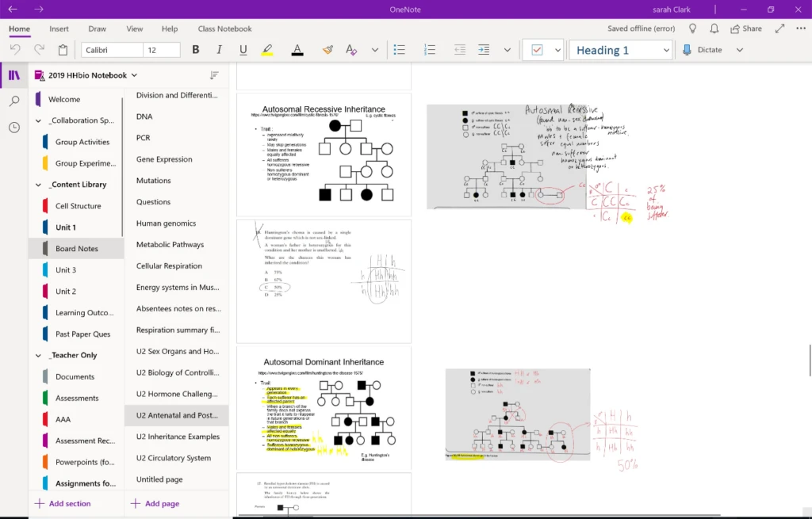Click Add page button
The width and height of the screenshot is (812, 519).
[155, 503]
